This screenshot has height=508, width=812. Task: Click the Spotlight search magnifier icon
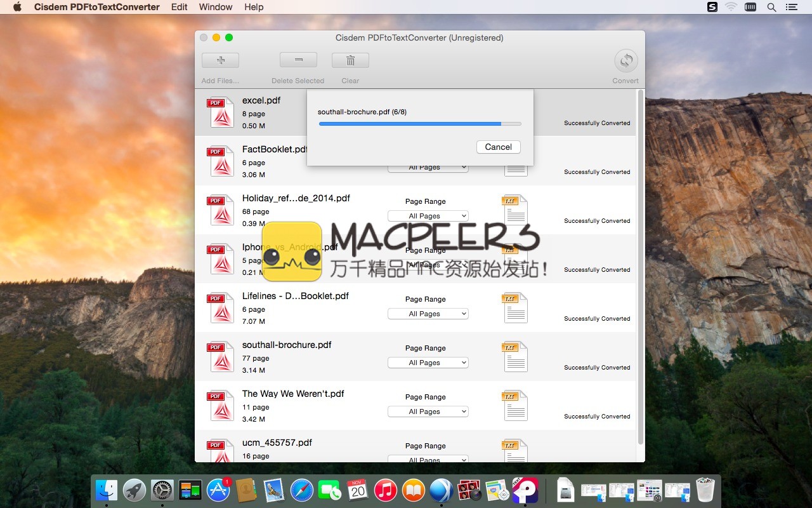[x=771, y=7]
